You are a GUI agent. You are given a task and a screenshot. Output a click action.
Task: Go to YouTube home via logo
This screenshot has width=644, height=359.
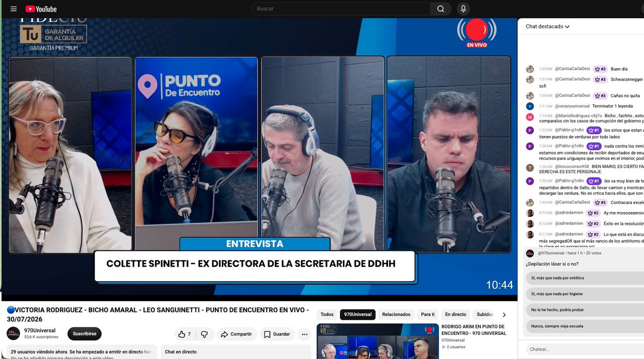point(41,9)
